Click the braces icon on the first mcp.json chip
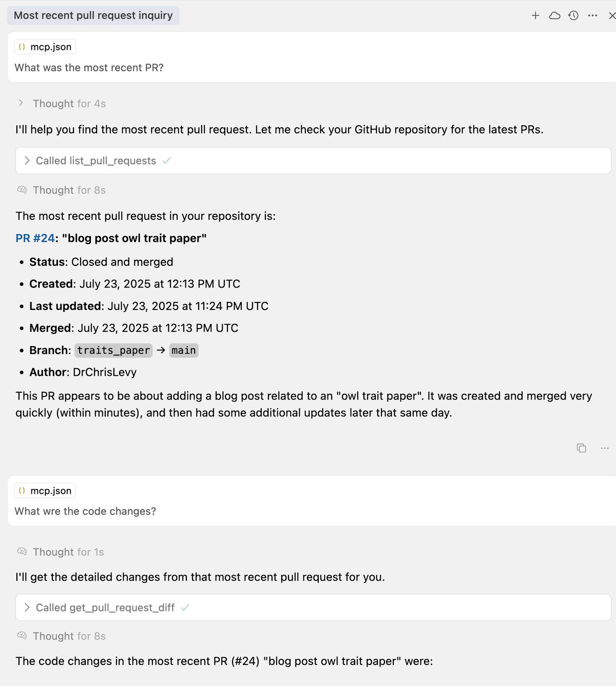 (22, 47)
